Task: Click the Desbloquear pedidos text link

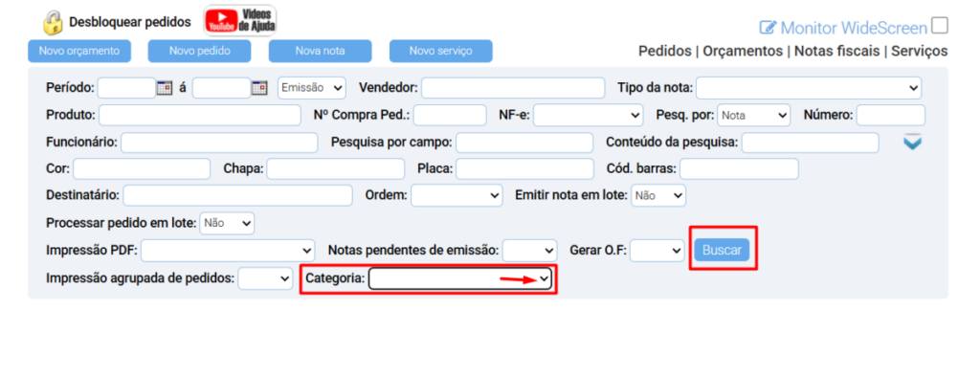Action: 130,23
